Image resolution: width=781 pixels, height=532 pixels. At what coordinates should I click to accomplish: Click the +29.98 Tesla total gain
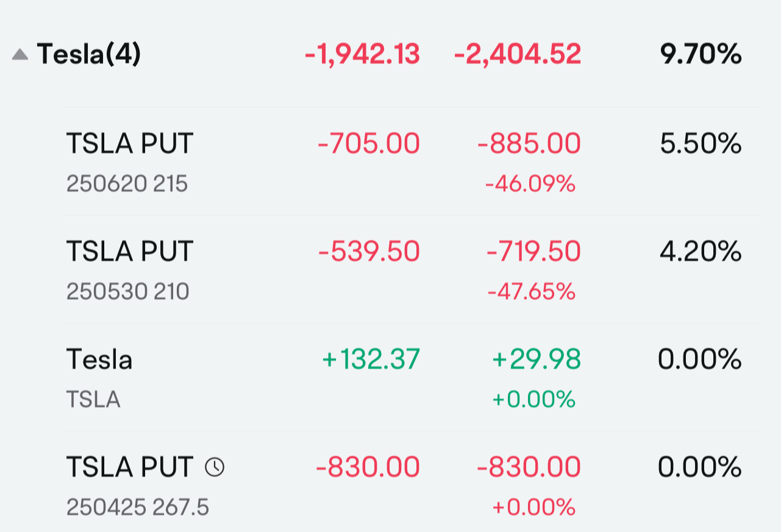click(x=537, y=359)
